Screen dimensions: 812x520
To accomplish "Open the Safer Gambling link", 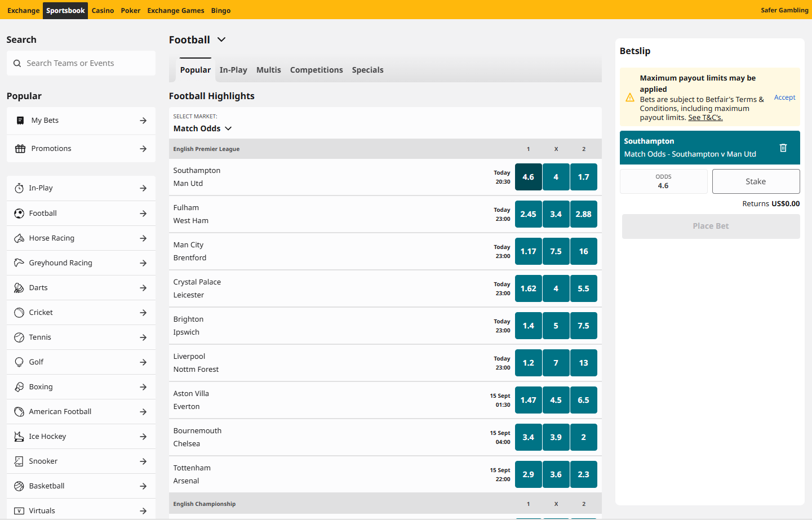I will pos(784,10).
